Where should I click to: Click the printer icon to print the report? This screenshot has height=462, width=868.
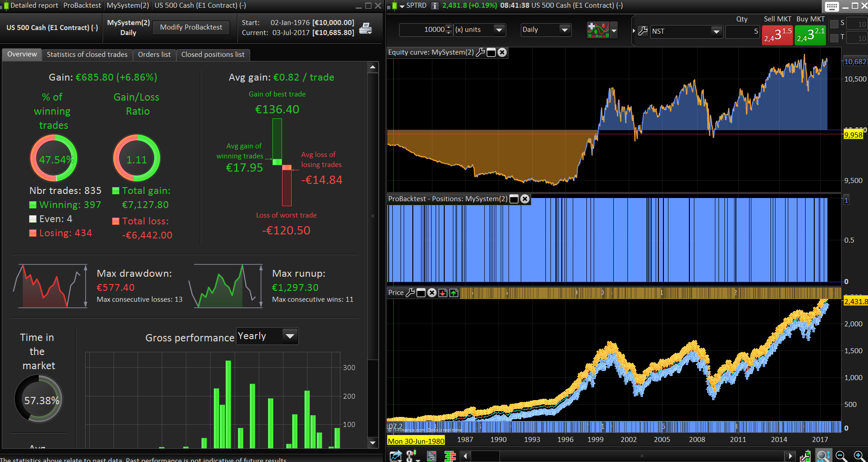click(365, 28)
